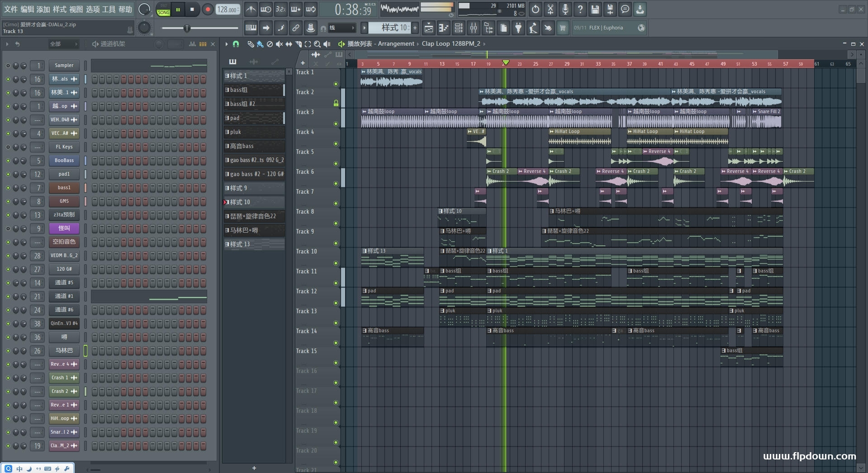The image size is (868, 473).
Task: Open the 工具 menu
Action: tap(109, 10)
